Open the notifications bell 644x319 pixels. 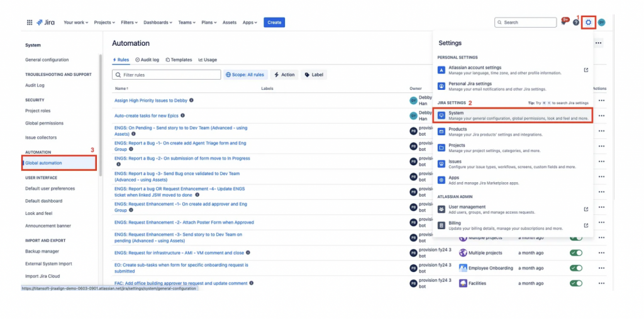point(565,22)
